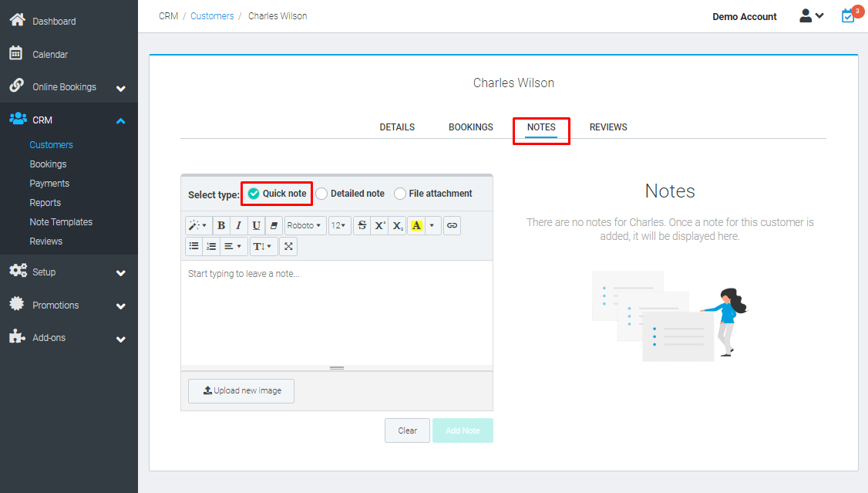Select the superscript formatting icon
Screen dimensions: 868x493
pyautogui.click(x=379, y=225)
